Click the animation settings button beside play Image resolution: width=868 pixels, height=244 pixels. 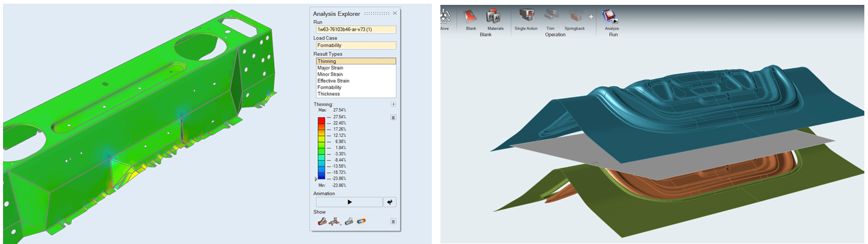[390, 202]
